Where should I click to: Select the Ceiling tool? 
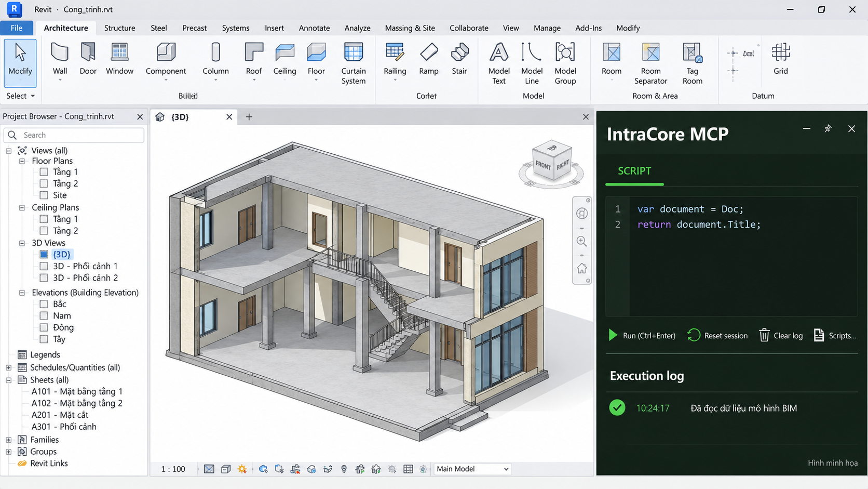(284, 59)
